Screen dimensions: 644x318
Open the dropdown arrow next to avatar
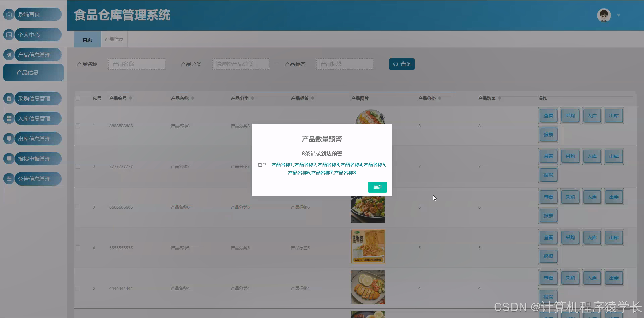pos(619,15)
